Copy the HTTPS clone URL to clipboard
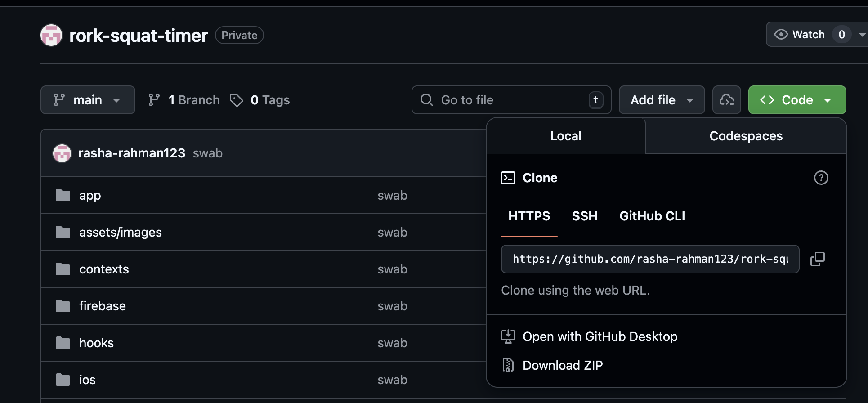Viewport: 868px width, 403px height. (x=818, y=259)
